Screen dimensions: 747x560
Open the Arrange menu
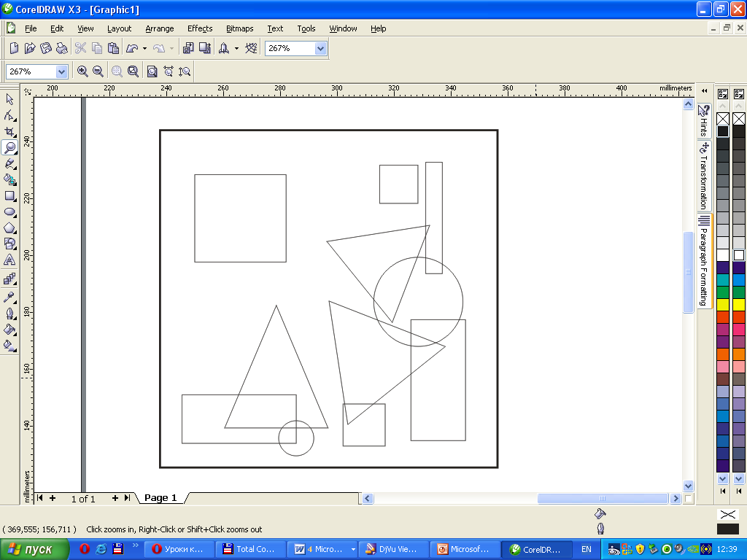click(160, 28)
